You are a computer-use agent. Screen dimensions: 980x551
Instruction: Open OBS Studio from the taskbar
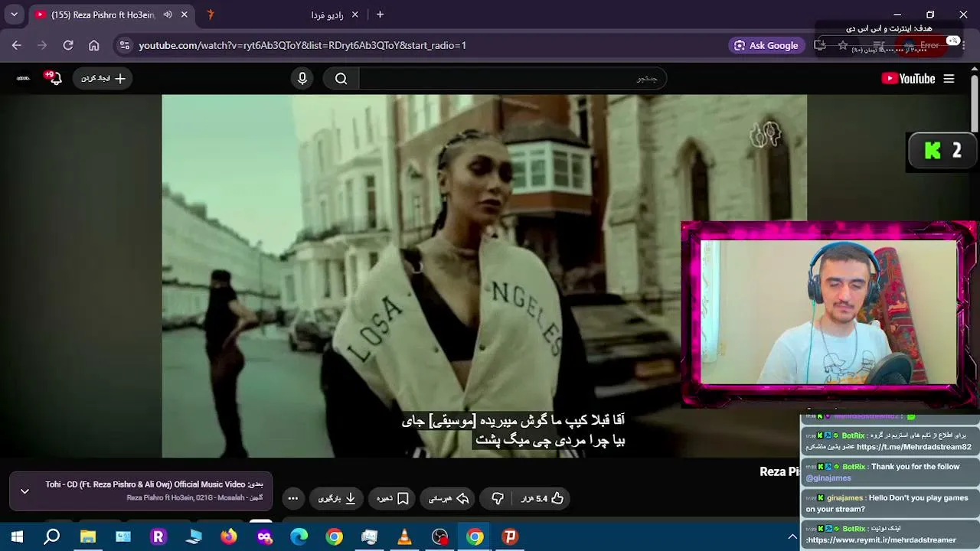click(x=439, y=536)
